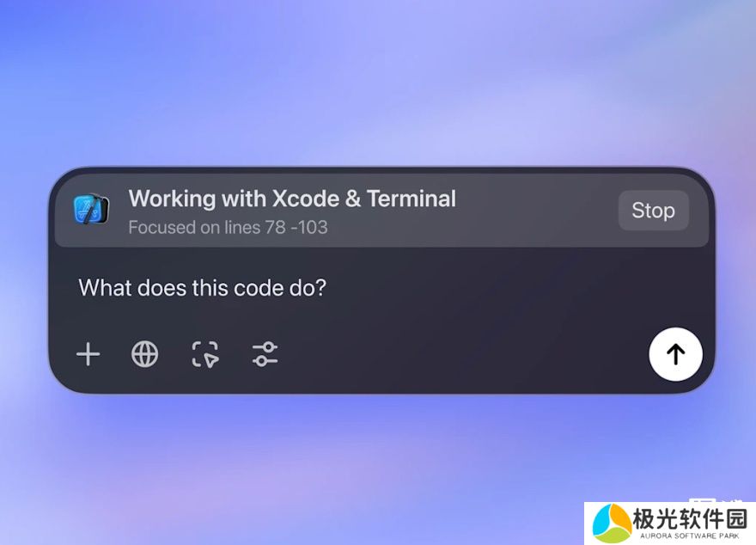The height and width of the screenshot is (545, 756).
Task: Send the prompt with the up-arrow button
Action: pos(675,354)
